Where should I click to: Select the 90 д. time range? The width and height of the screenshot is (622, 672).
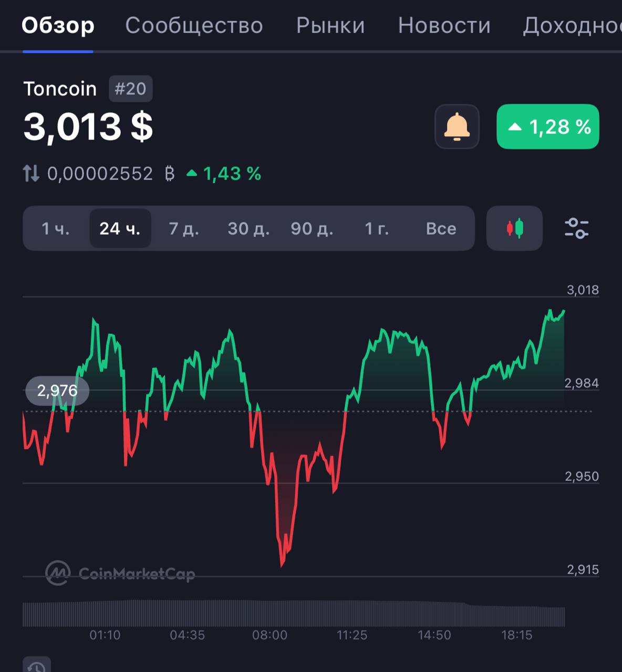coord(312,228)
